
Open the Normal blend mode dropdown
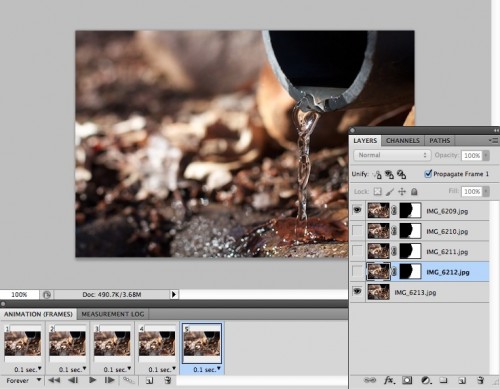pyautogui.click(x=391, y=155)
